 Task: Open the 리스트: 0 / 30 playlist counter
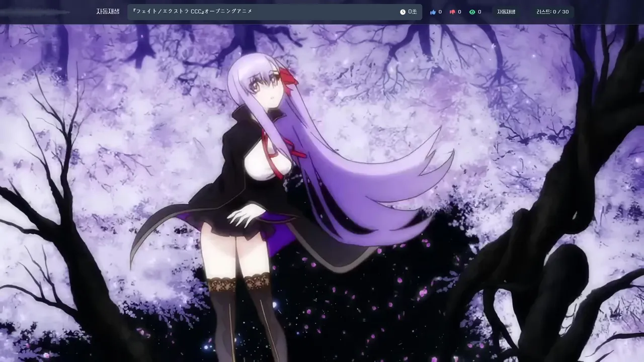pos(552,12)
